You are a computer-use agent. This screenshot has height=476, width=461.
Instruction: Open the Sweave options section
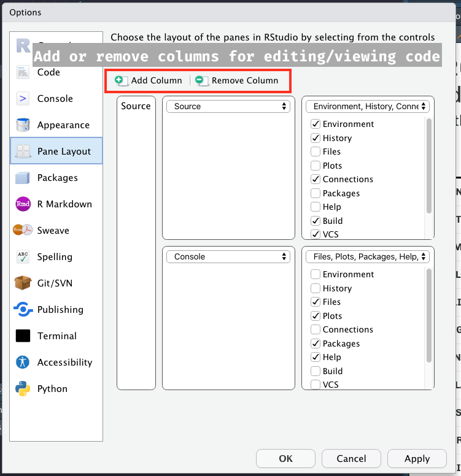click(56, 231)
